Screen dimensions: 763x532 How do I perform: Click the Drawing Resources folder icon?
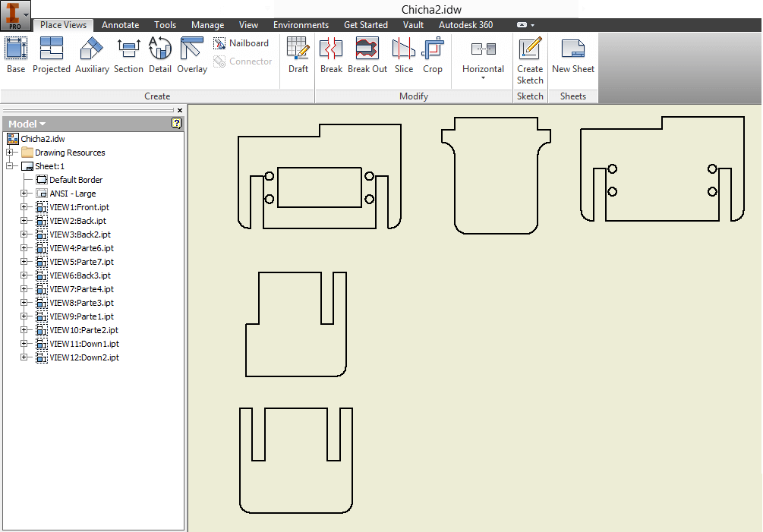point(27,153)
